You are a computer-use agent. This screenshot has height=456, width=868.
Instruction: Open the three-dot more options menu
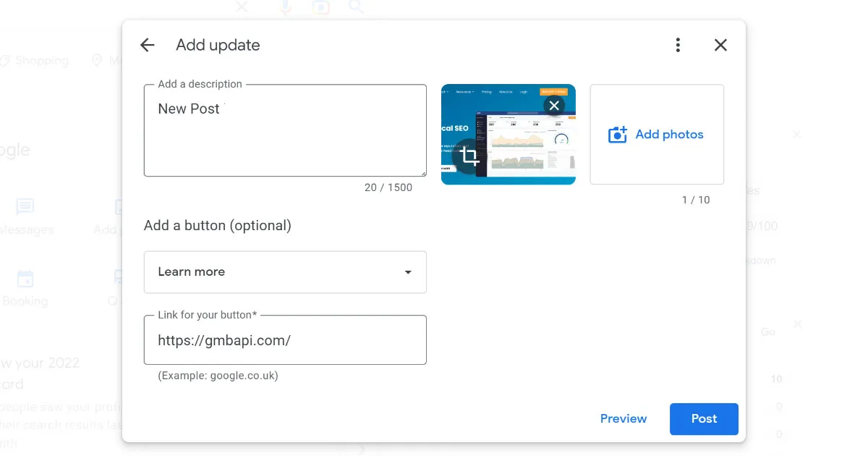tap(678, 45)
